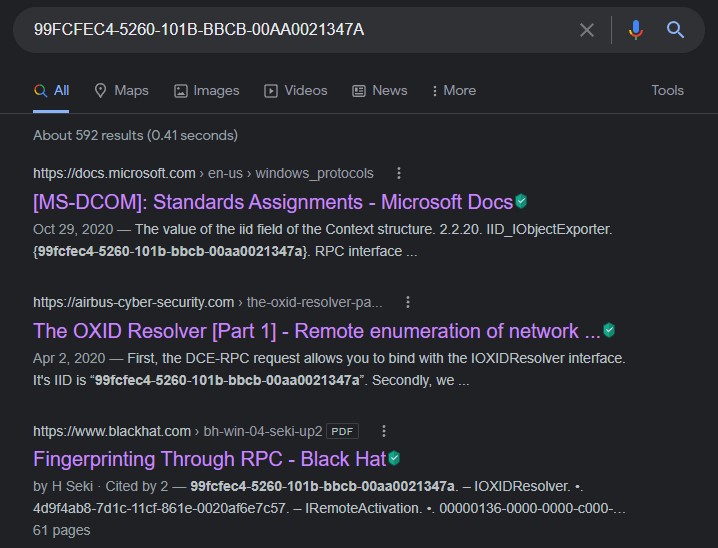Image resolution: width=718 pixels, height=548 pixels.
Task: Clear the search box with the X icon
Action: (587, 30)
